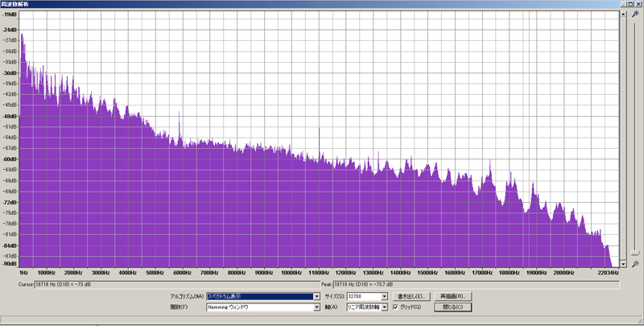Click the zoom-in magnifier icon above the slider
Viewport: 644px width, 326px height.
click(x=635, y=14)
